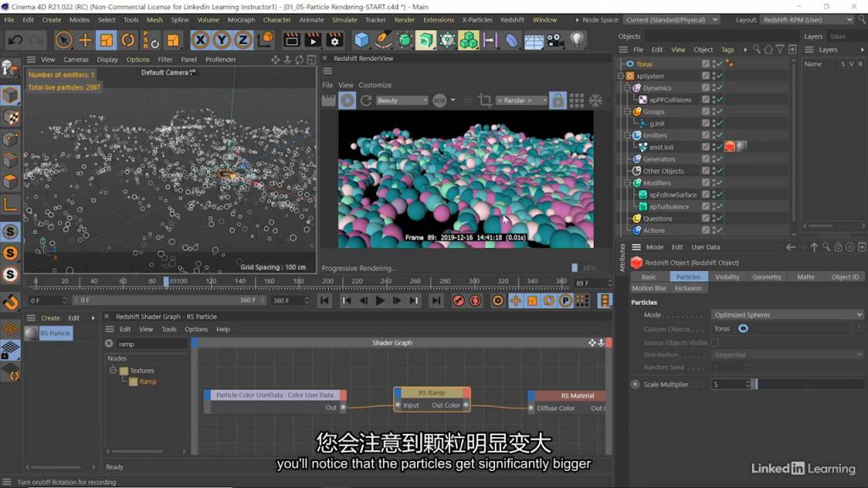Play the timeline forward
This screenshot has width=868, height=488.
380,301
